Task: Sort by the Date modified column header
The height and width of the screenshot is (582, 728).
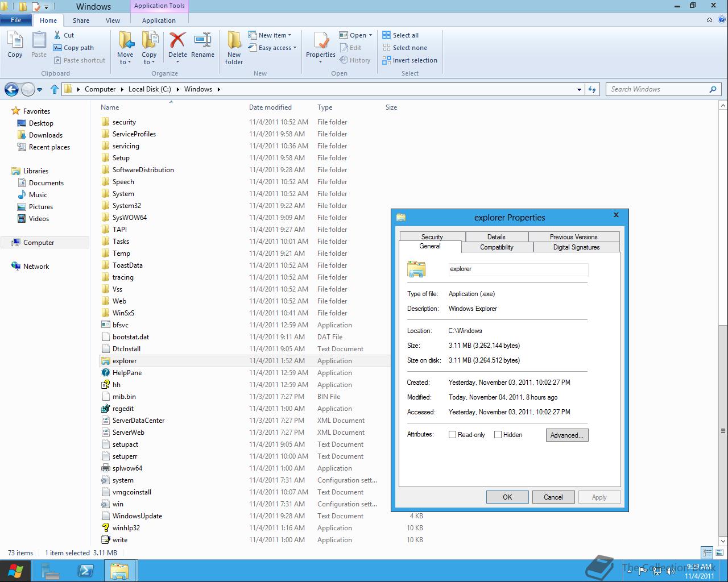Action: click(270, 107)
